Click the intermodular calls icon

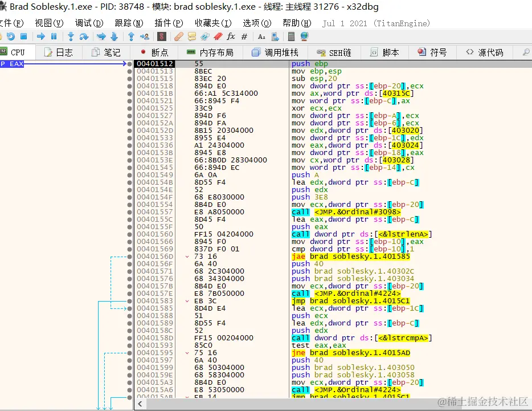pyautogui.click(x=275, y=36)
